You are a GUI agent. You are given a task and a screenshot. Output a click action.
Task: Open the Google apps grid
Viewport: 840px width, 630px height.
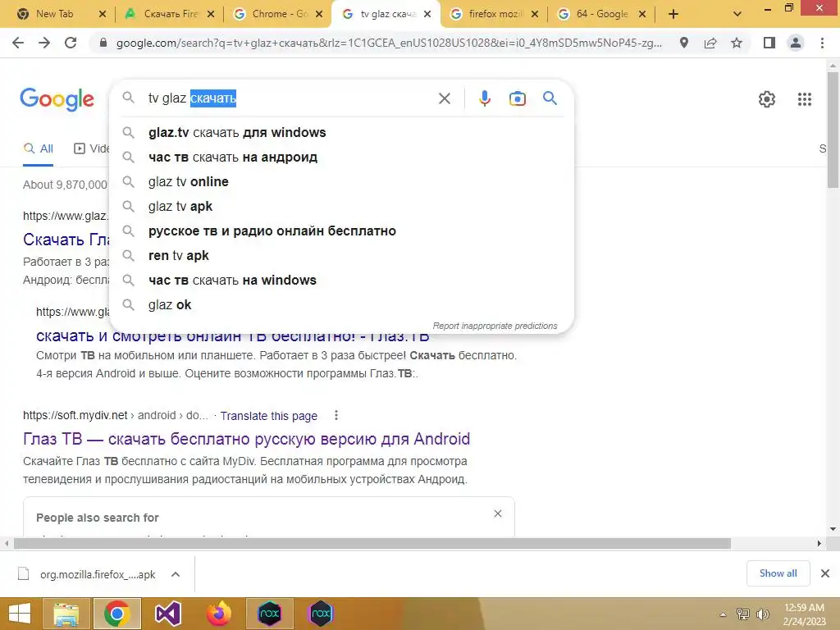tap(805, 99)
